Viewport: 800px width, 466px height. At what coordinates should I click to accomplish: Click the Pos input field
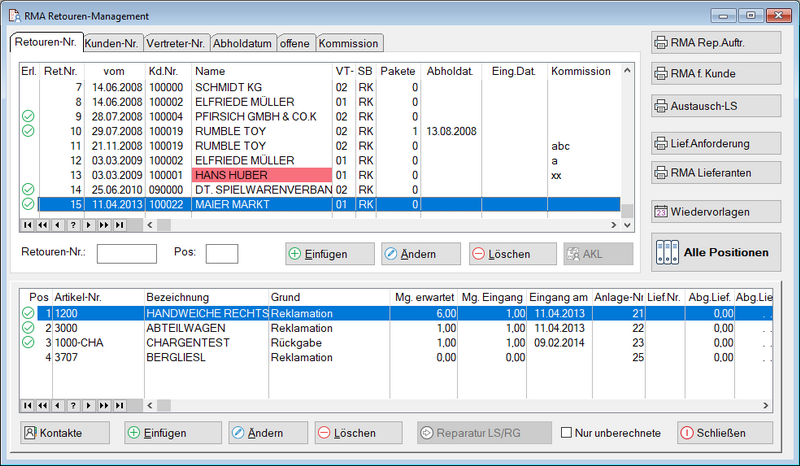221,253
